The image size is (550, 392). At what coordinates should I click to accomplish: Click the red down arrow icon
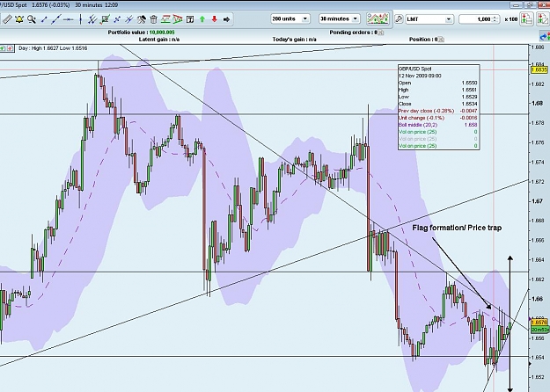[215, 19]
